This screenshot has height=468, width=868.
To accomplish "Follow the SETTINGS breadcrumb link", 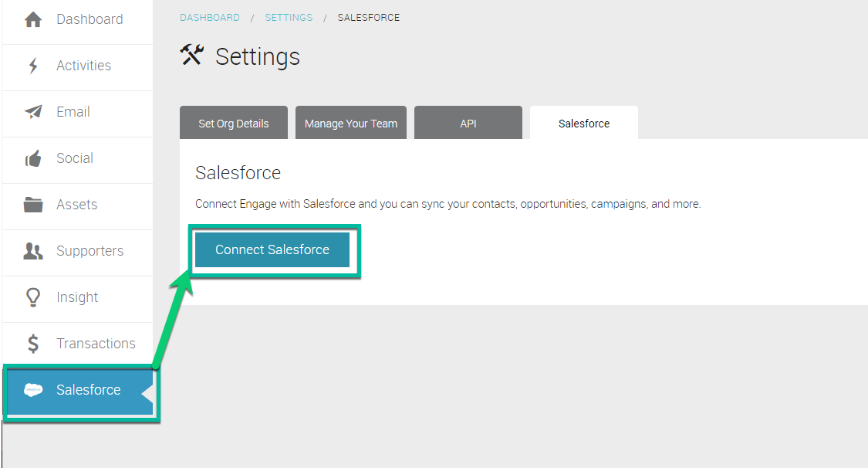I will pyautogui.click(x=289, y=18).
